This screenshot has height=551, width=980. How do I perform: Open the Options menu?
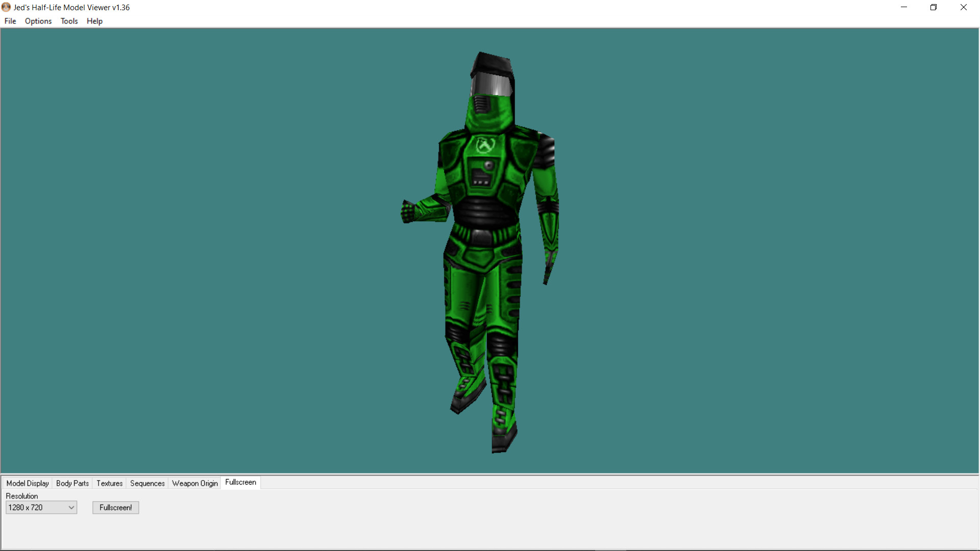tap(38, 21)
